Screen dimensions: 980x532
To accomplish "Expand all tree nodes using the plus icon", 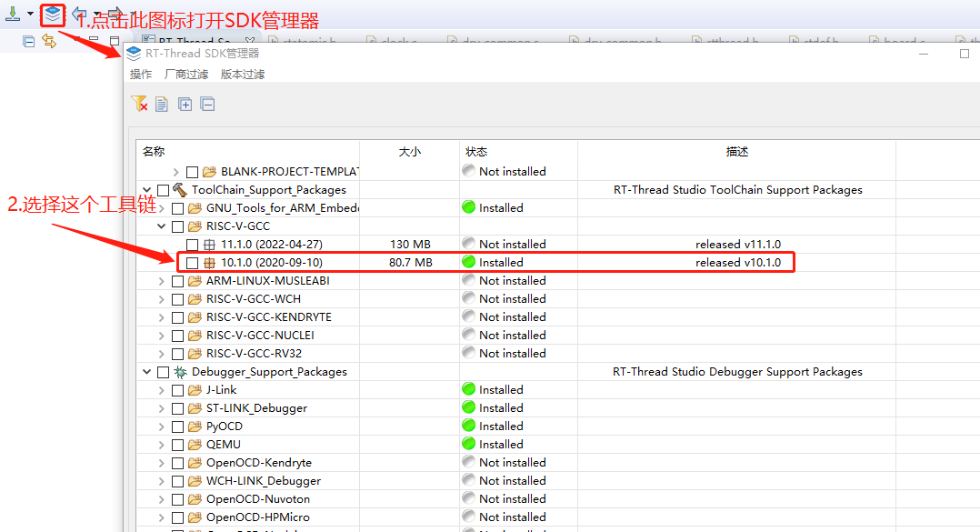I will [185, 105].
